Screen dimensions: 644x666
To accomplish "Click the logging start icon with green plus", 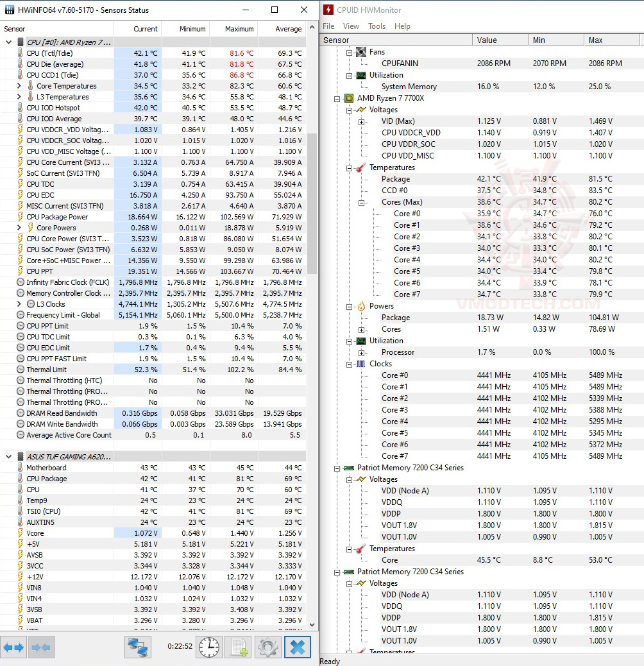I will tap(239, 647).
